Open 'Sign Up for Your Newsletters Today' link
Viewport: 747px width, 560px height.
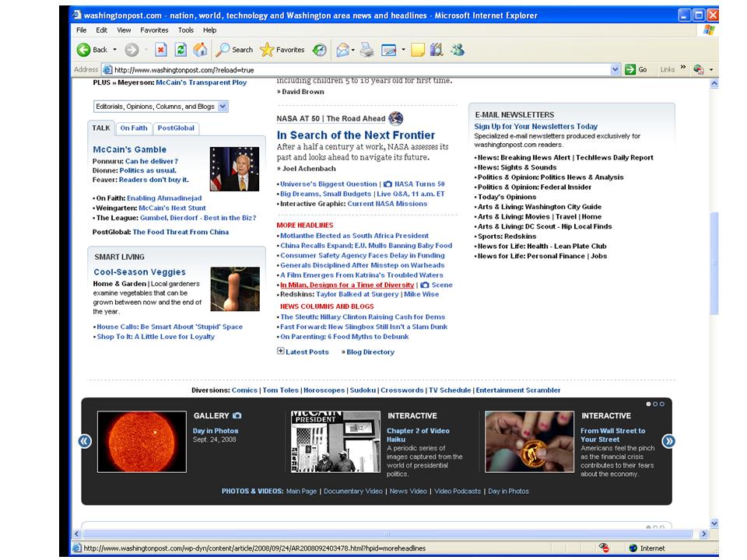(x=535, y=126)
